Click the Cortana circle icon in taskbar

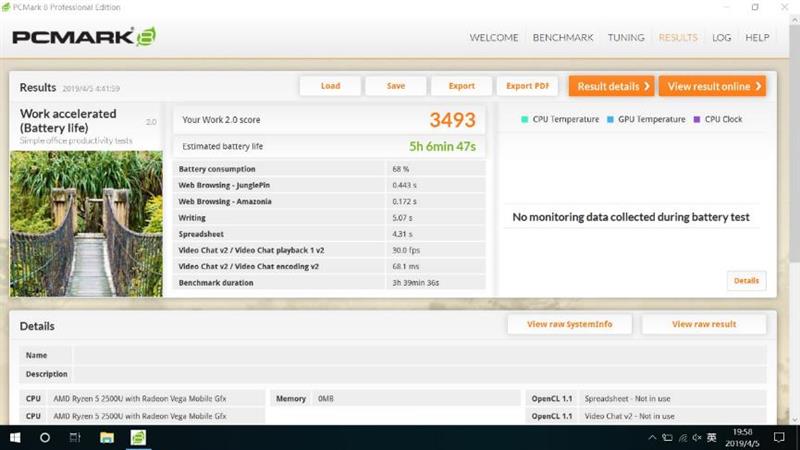click(45, 438)
